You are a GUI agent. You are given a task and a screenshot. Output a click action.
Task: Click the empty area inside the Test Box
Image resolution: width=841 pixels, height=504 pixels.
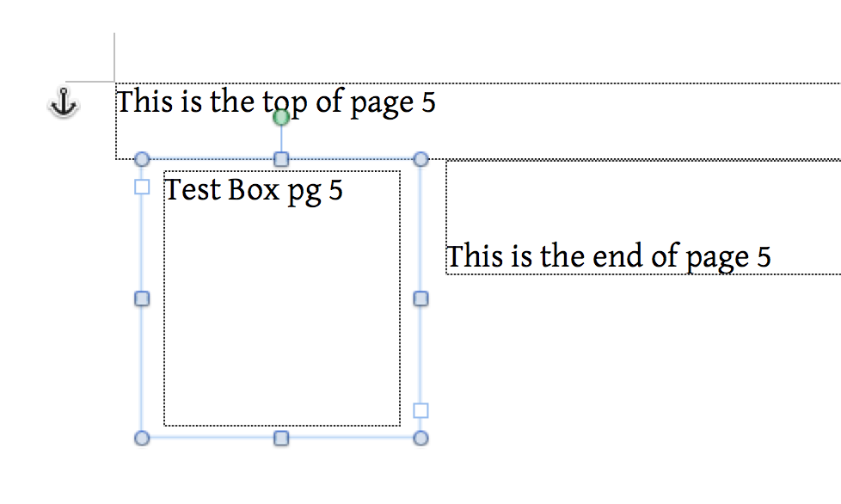coord(281,317)
